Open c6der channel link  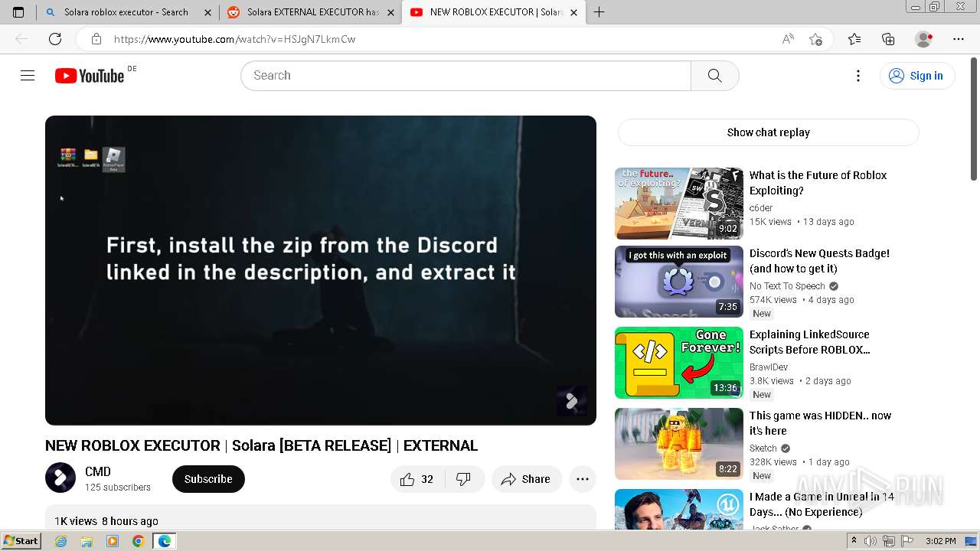761,208
